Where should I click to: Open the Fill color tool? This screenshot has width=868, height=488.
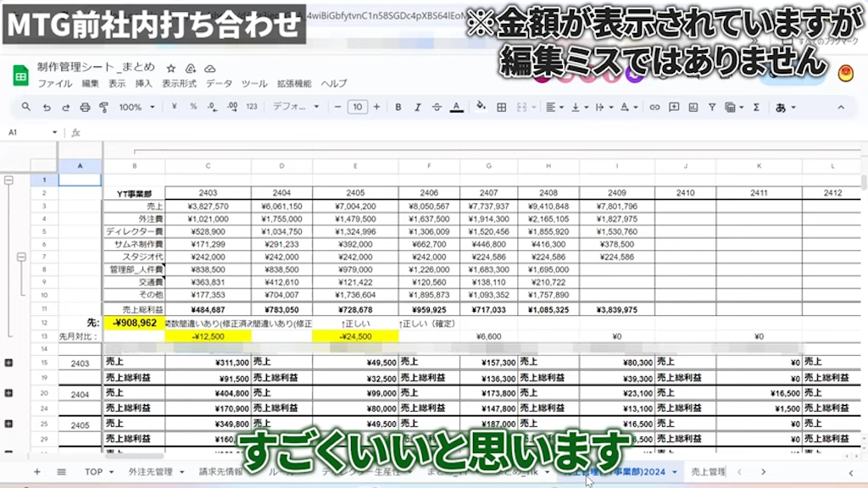[x=481, y=108]
